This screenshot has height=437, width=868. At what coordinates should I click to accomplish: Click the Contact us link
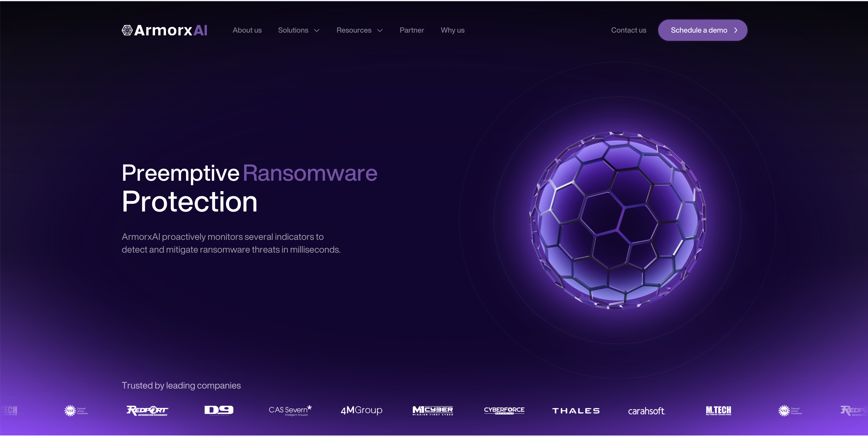[x=628, y=30]
